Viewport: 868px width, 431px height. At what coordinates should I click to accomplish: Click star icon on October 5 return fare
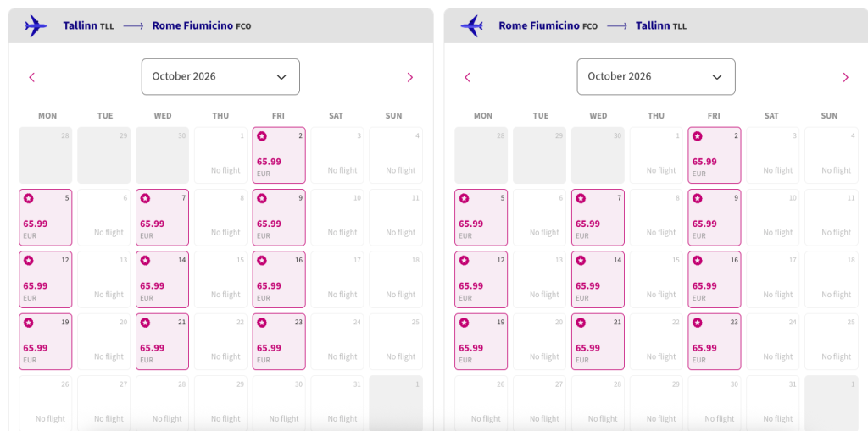[x=464, y=198]
